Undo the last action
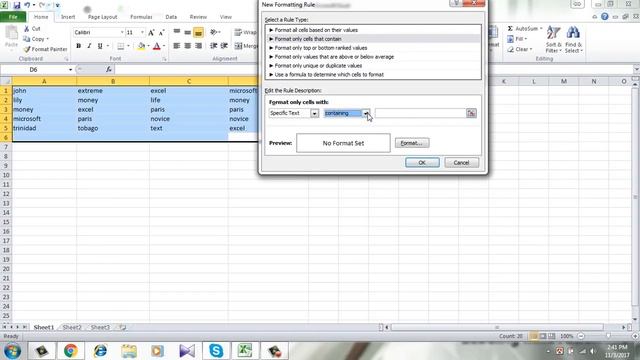Image resolution: width=640 pixels, height=360 pixels. tap(27, 5)
